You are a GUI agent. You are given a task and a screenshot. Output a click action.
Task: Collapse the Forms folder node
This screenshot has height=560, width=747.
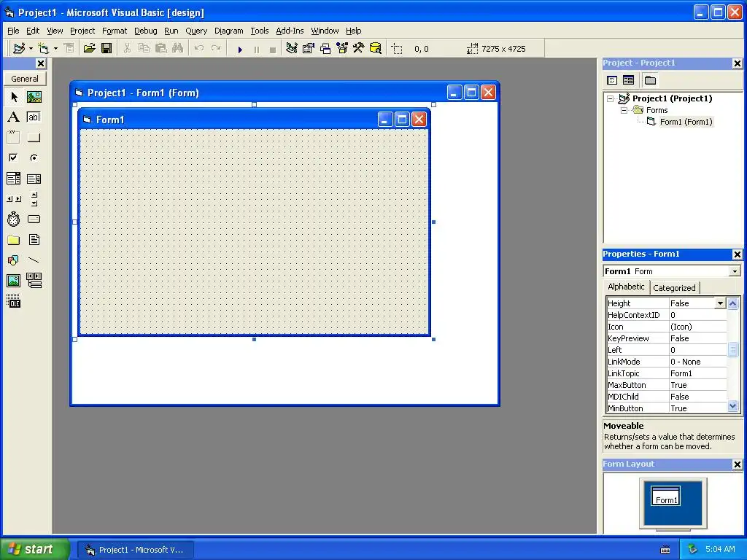coord(624,111)
